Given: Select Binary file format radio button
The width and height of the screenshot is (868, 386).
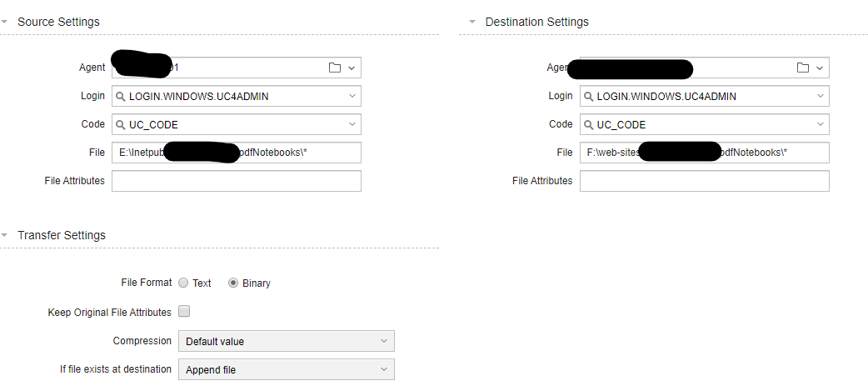Looking at the screenshot, I should click(233, 283).
